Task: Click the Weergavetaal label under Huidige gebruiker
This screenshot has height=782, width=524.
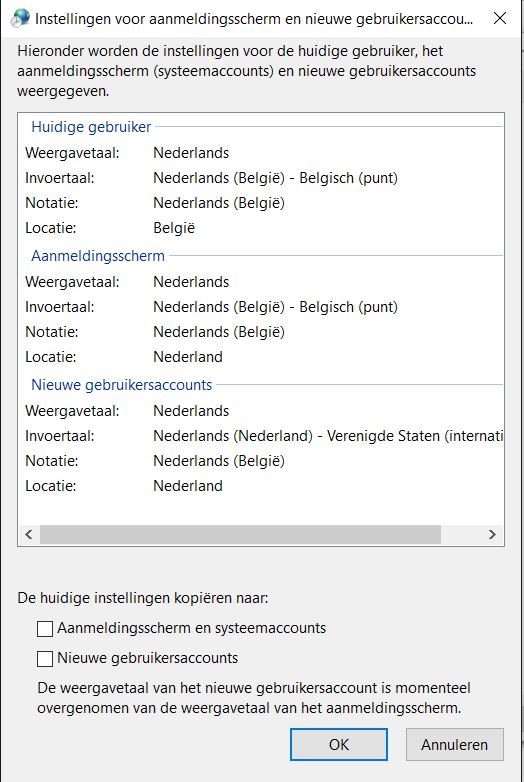Action: click(x=72, y=153)
